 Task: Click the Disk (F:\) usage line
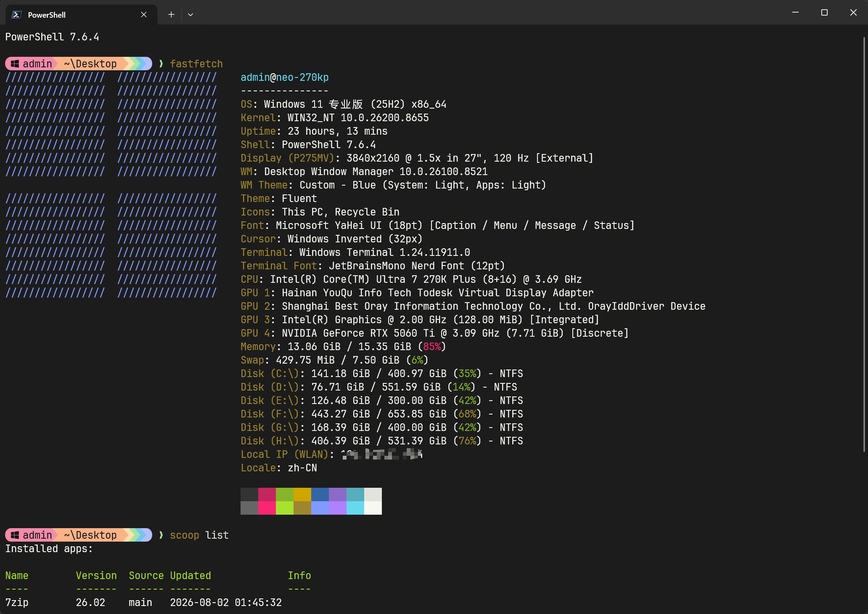coord(382,414)
